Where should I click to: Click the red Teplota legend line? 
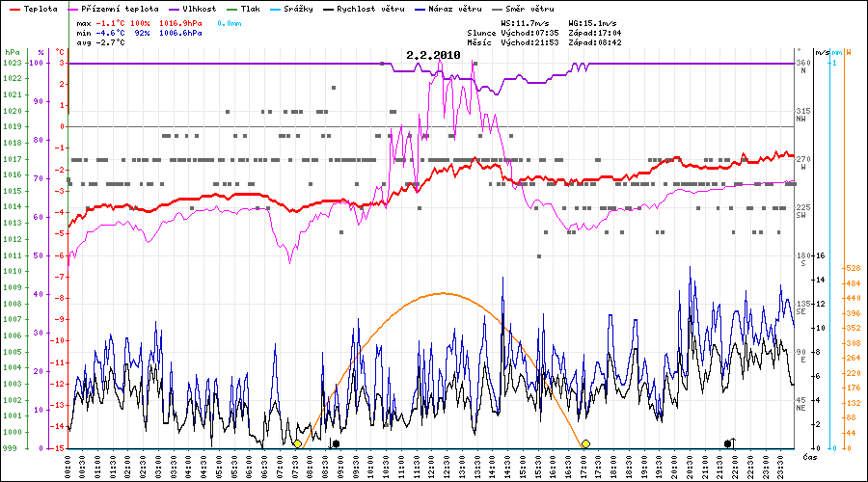[x=14, y=8]
